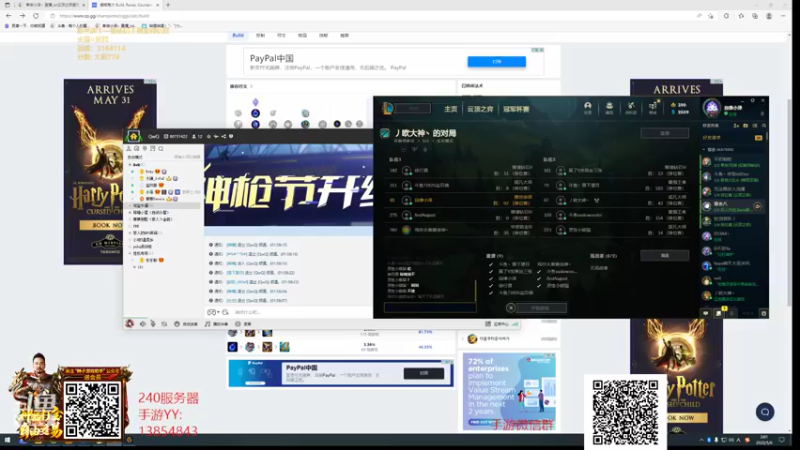Open the 冠军杯赛 tab in the League client
The image size is (800, 450).
point(516,109)
